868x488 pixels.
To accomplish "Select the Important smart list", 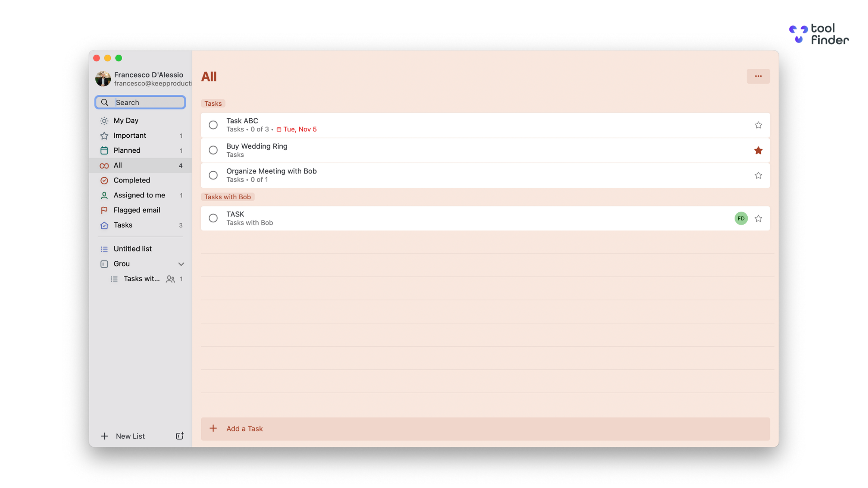I will [x=129, y=135].
